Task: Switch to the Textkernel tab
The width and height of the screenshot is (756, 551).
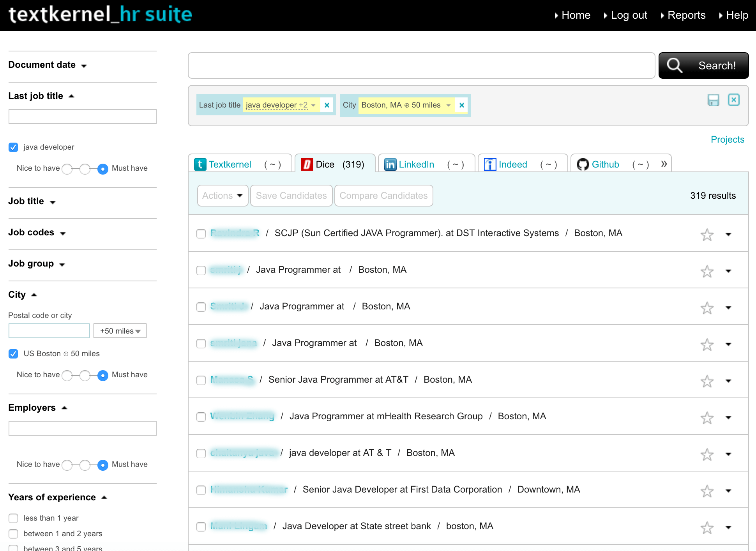Action: click(x=240, y=164)
